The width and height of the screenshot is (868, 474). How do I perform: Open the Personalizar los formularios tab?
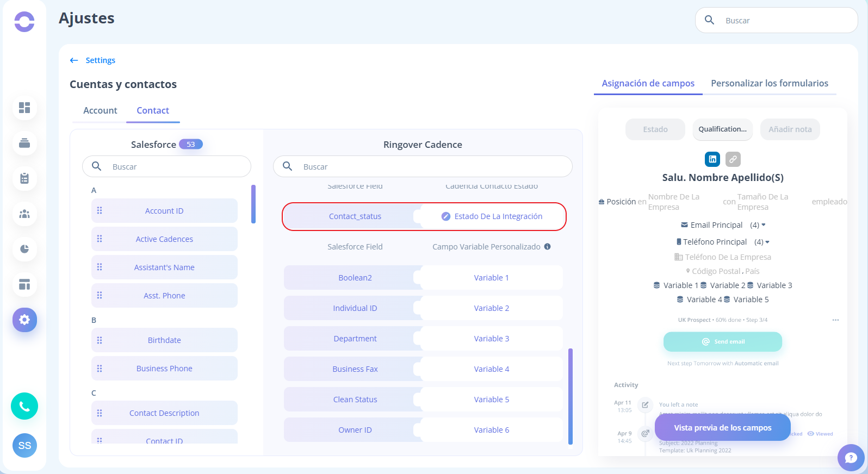(770, 83)
